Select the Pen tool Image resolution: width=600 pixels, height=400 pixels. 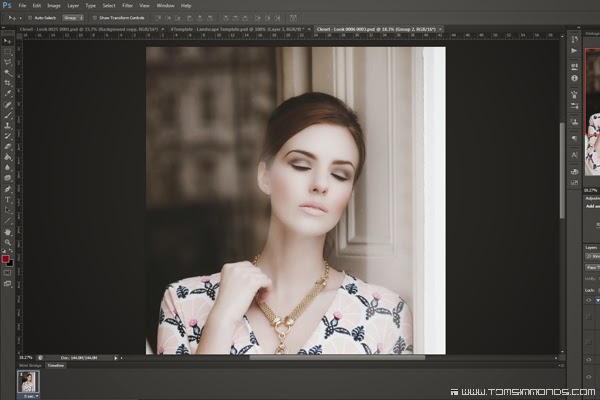click(7, 189)
